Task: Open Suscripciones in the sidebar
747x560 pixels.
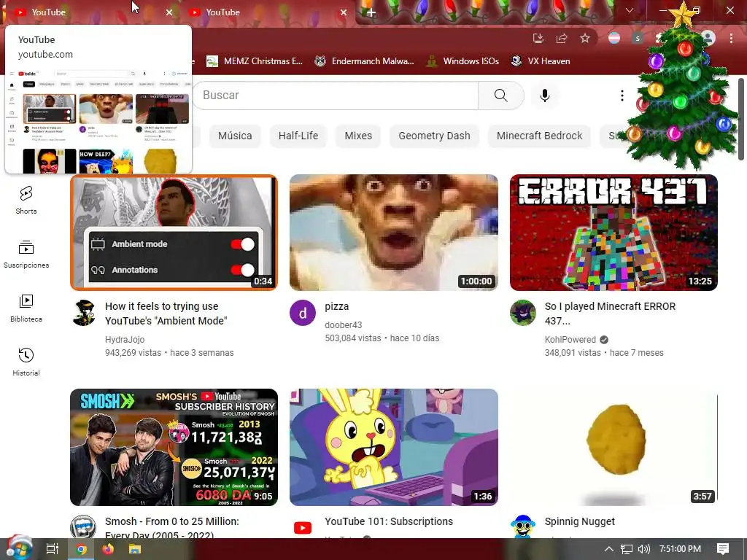Action: pyautogui.click(x=26, y=254)
